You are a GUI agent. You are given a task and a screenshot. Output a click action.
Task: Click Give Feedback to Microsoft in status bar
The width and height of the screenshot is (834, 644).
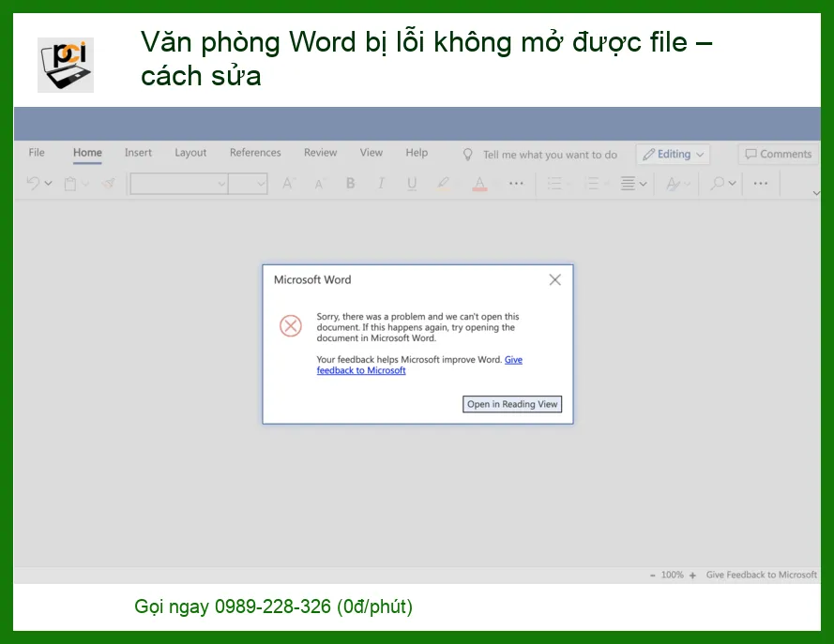[x=761, y=575]
